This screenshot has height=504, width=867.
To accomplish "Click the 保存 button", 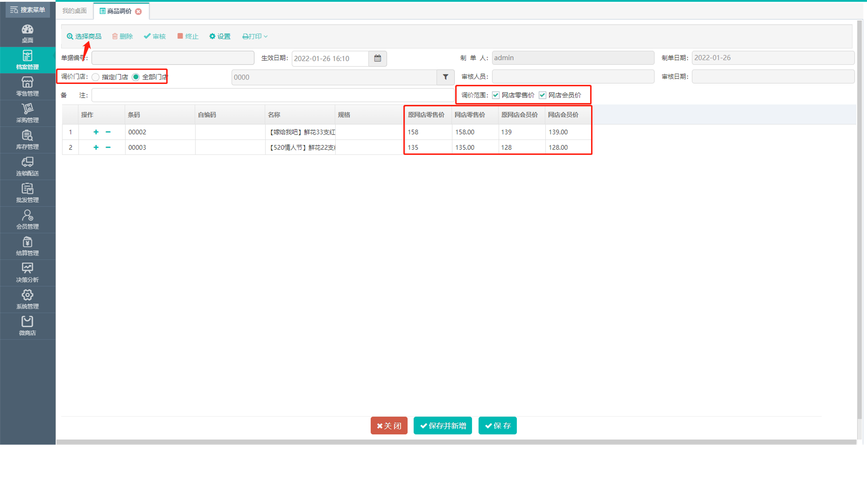I will [x=498, y=426].
